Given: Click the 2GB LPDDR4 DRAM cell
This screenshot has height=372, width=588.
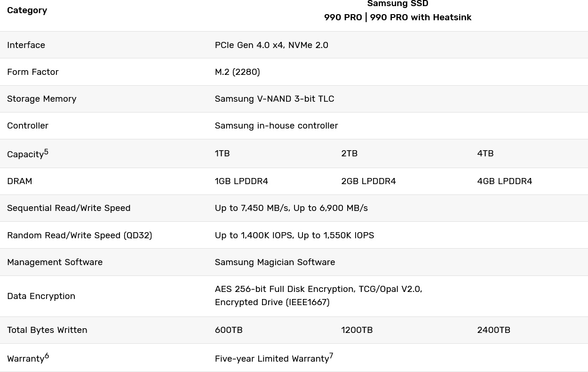Looking at the screenshot, I should (368, 181).
